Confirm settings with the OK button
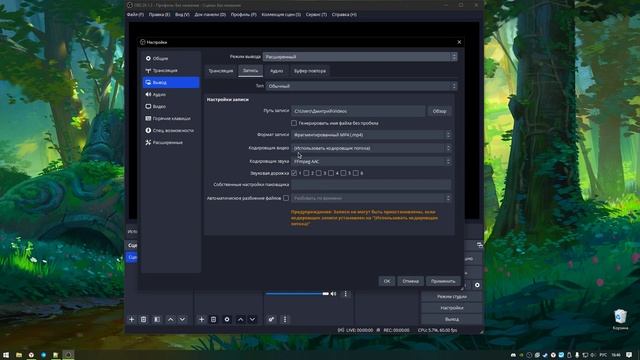This screenshot has width=640, height=360. pyautogui.click(x=387, y=281)
